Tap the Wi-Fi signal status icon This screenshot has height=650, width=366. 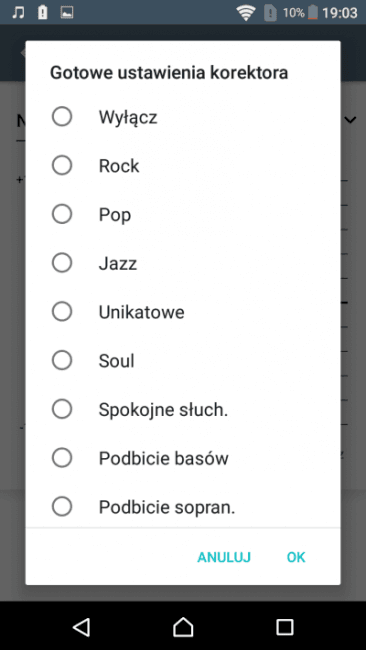tap(246, 13)
